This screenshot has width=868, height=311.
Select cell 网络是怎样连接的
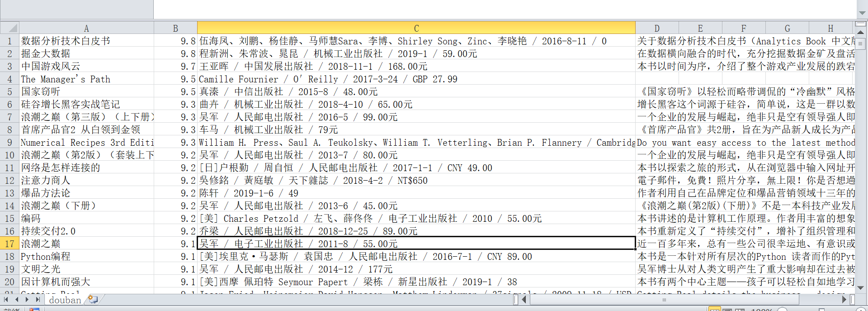click(86, 167)
